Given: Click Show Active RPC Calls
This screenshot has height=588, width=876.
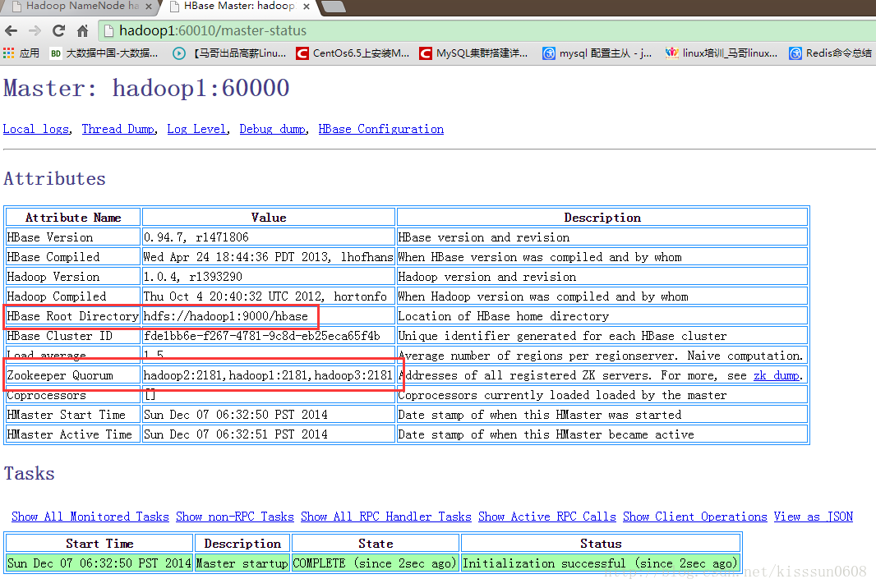Looking at the screenshot, I should click(x=547, y=517).
